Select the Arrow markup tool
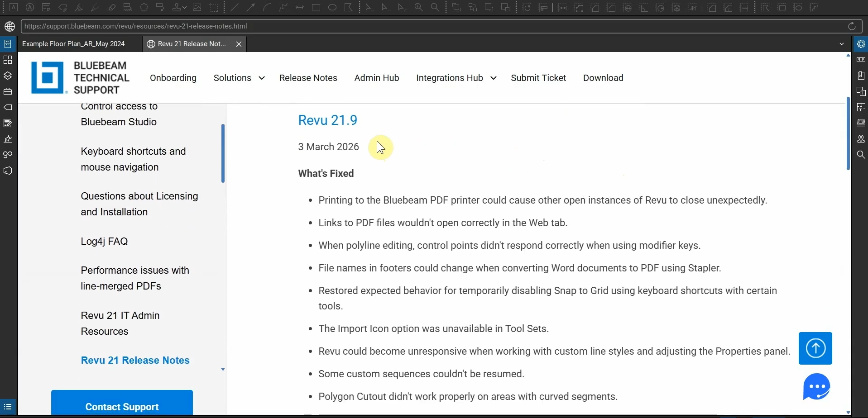The image size is (868, 418). (x=251, y=8)
